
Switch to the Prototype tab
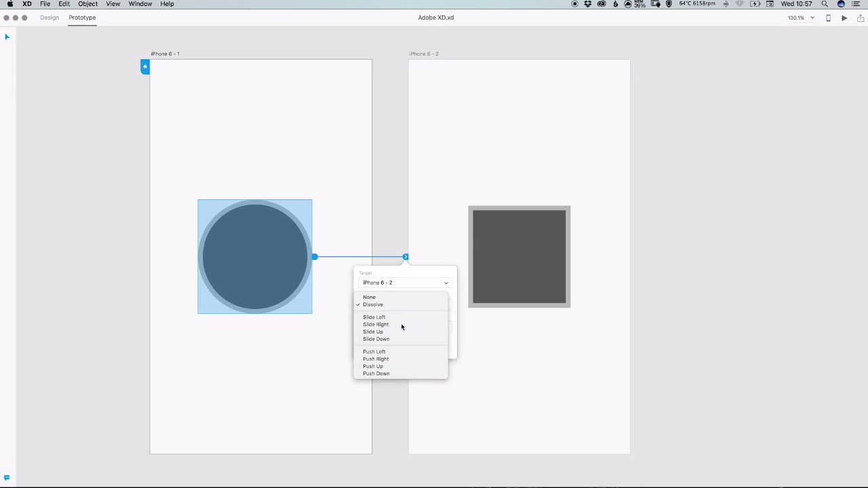point(82,18)
